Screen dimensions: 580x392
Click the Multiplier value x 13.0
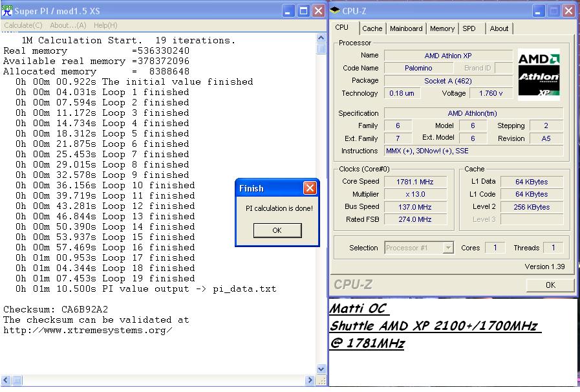[x=415, y=194]
